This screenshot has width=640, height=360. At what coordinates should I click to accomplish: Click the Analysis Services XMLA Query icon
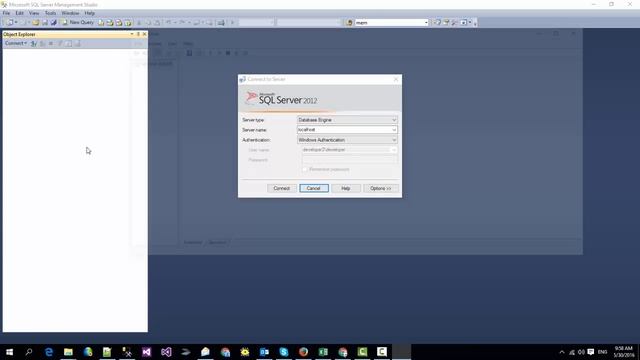[x=128, y=22]
